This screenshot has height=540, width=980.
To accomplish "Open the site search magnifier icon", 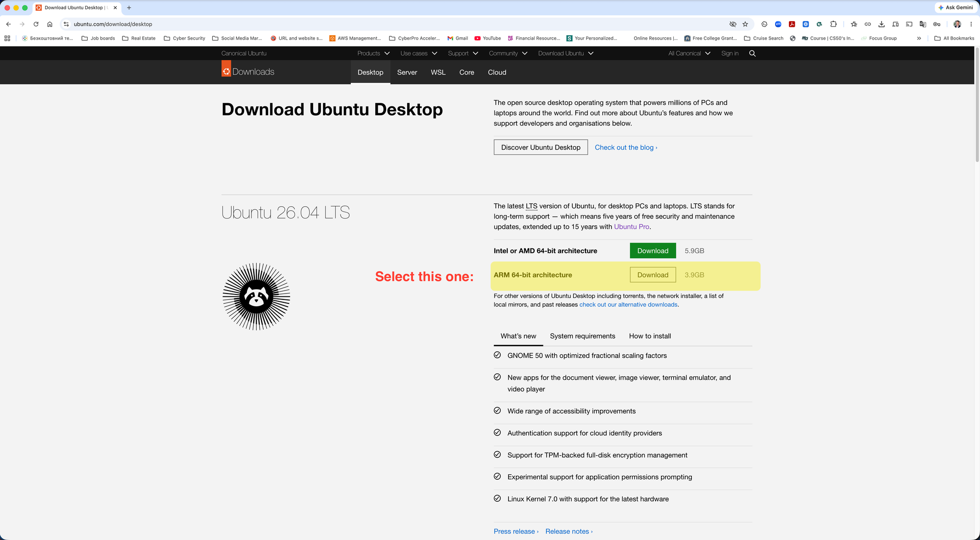I will coord(752,53).
